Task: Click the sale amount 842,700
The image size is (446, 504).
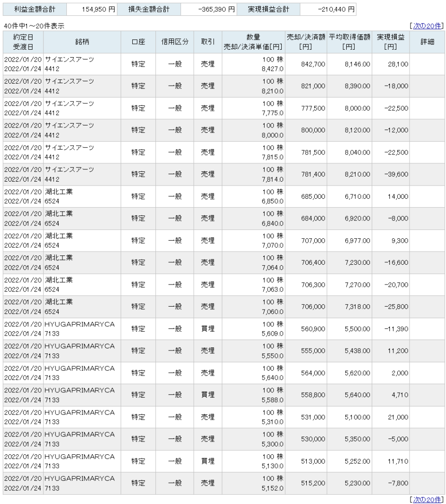Action: click(313, 64)
